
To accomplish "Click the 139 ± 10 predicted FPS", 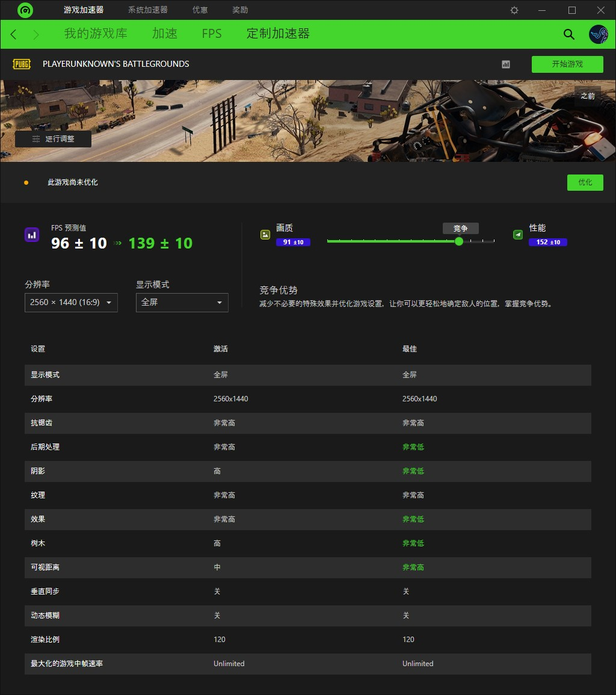I will coord(161,243).
